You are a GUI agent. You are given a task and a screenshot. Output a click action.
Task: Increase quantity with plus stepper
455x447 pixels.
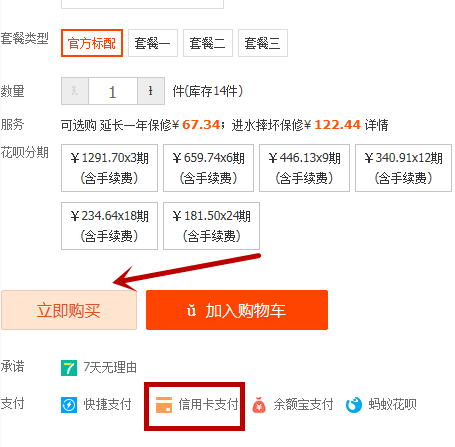(151, 91)
